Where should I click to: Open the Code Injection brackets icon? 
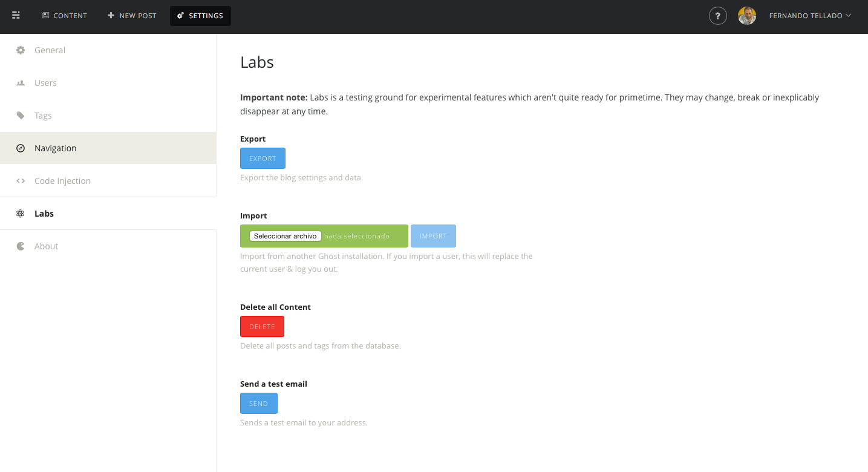tap(21, 181)
